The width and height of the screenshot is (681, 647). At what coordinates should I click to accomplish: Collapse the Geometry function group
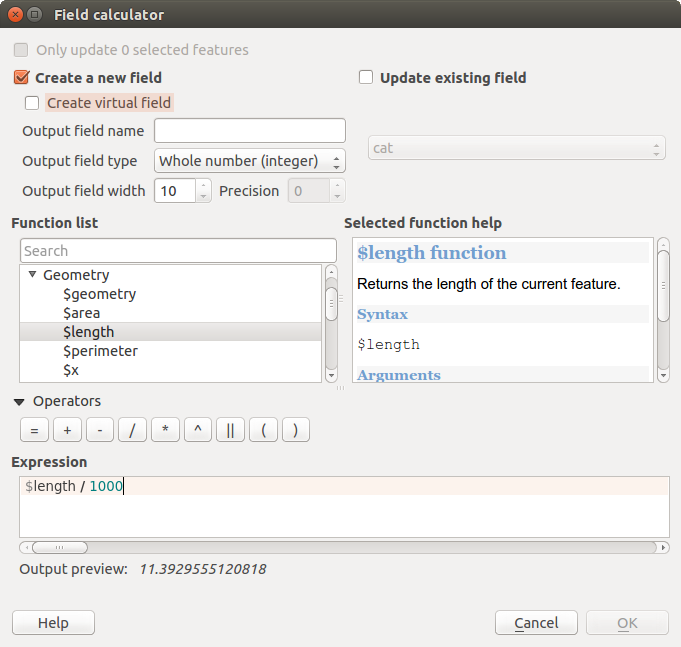pos(32,275)
